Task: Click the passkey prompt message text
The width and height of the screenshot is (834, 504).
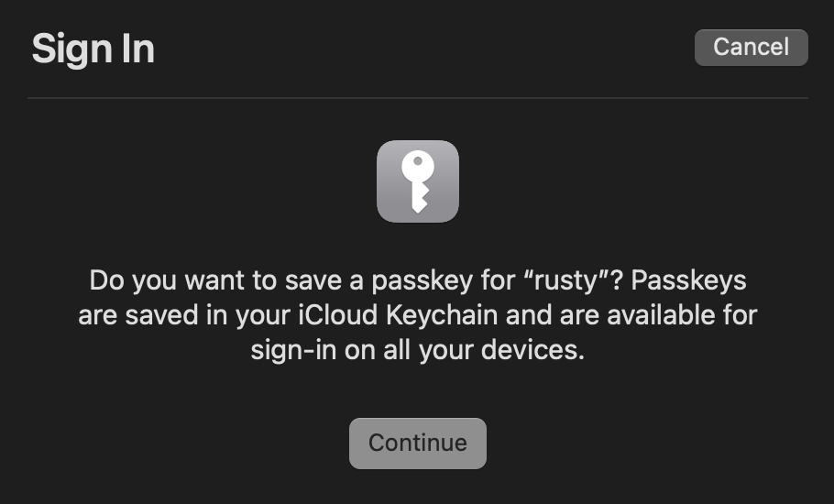Action: [x=418, y=314]
